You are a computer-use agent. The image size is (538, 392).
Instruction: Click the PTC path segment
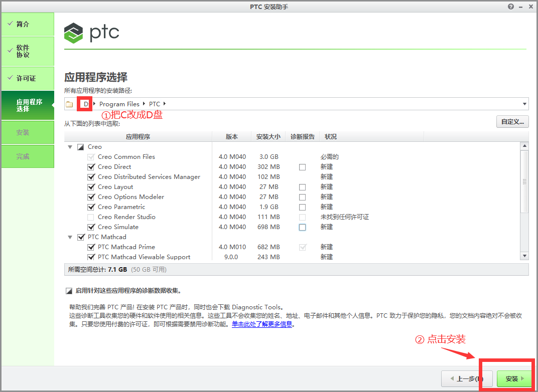coord(155,104)
